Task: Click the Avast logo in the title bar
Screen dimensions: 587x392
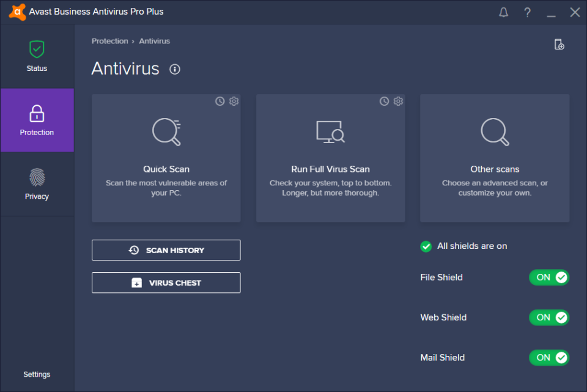Action: click(17, 12)
